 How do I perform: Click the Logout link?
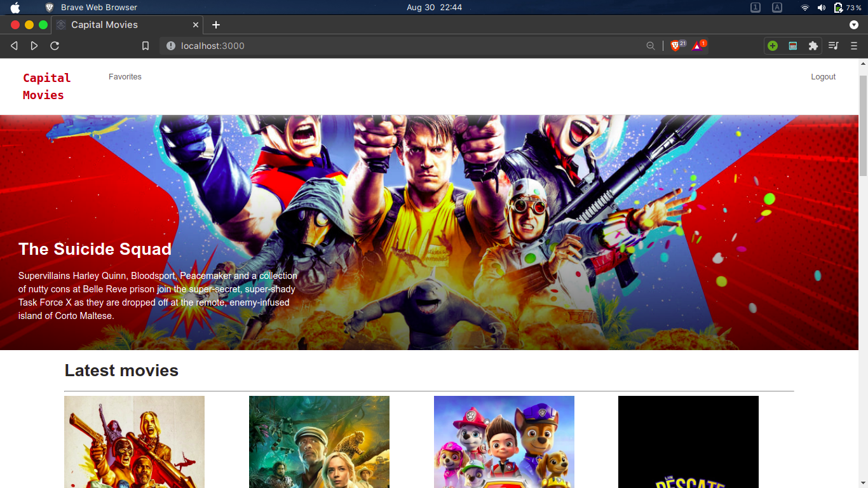click(x=823, y=77)
